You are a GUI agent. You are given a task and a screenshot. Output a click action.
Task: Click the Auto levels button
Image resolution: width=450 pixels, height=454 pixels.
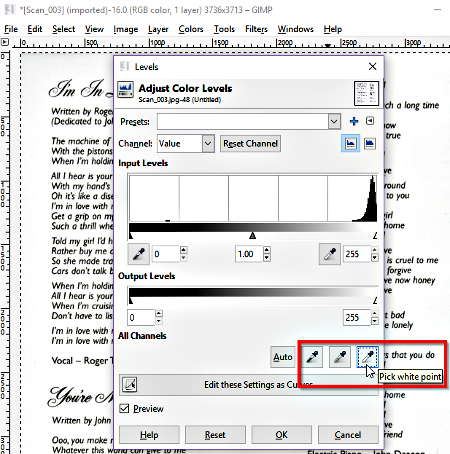click(283, 357)
